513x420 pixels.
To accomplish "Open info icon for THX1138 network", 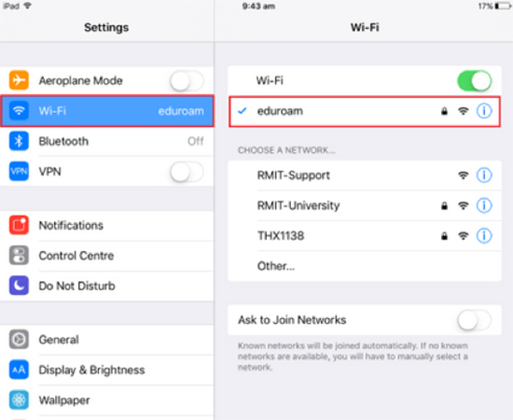I will 484,236.
